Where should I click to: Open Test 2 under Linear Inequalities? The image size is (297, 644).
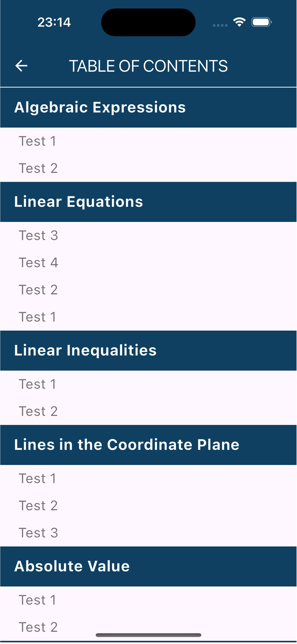148,412
